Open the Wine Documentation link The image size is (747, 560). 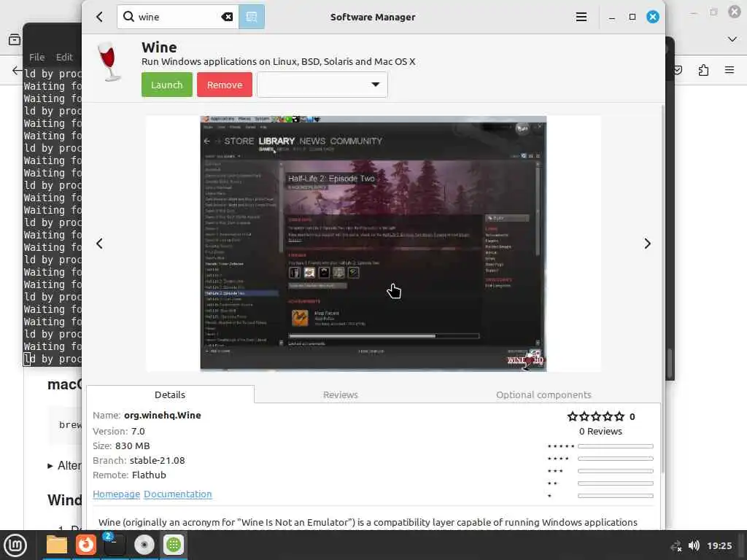(x=178, y=494)
